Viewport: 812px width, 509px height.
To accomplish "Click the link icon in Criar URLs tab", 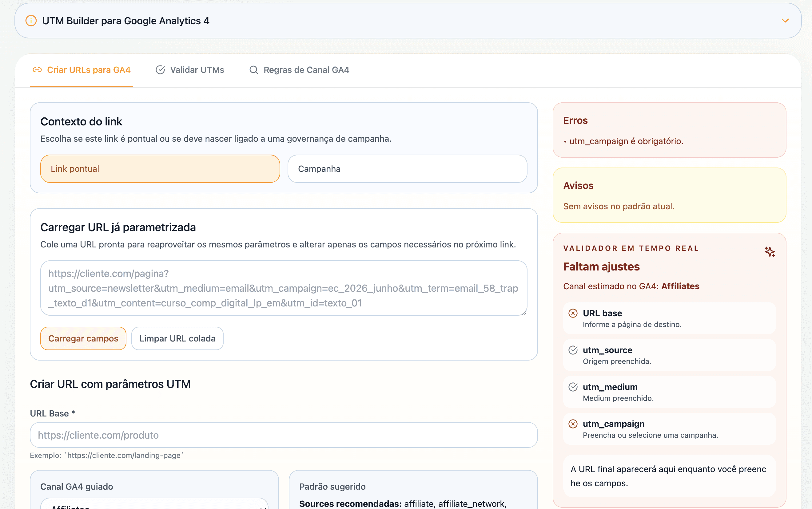I will coord(37,70).
